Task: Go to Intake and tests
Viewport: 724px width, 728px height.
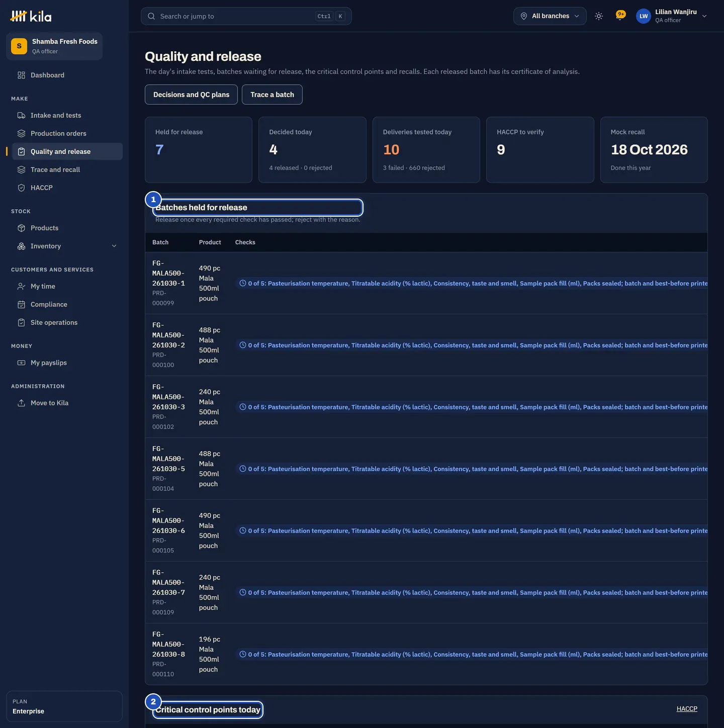Action: [x=67, y=116]
